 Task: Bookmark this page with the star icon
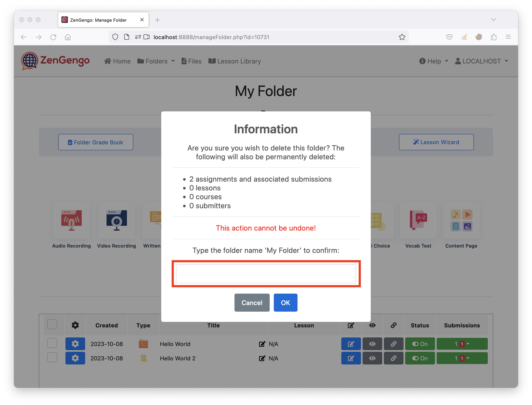pos(402,37)
